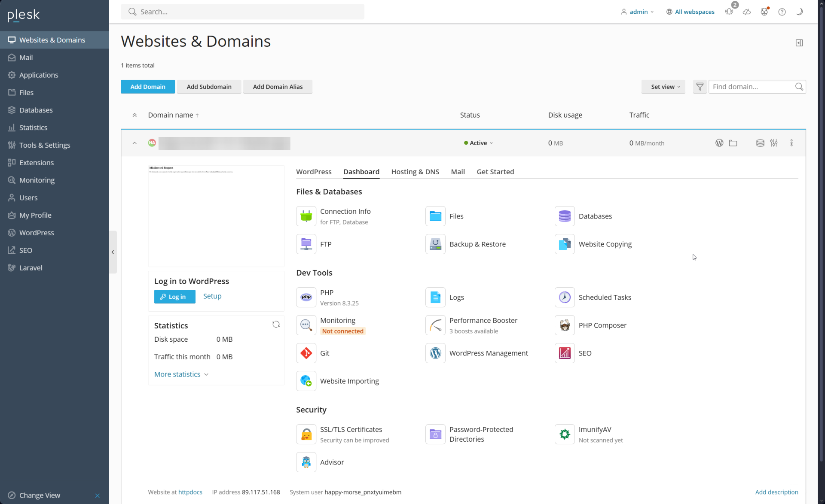
Task: Open Scheduled Tasks
Action: click(593, 297)
